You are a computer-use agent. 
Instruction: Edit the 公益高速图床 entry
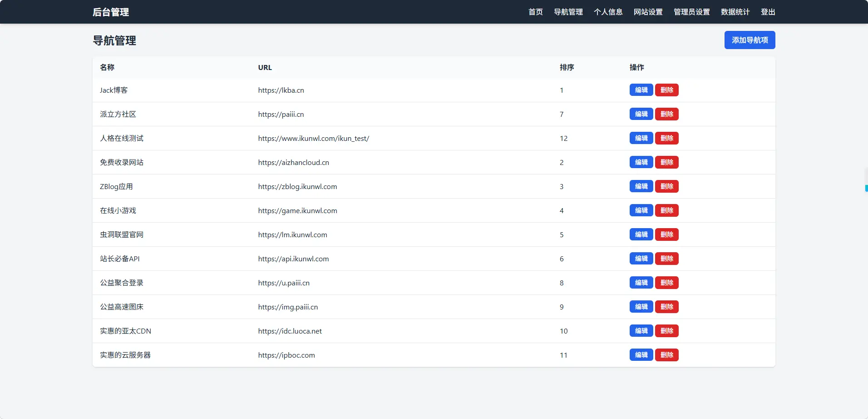pyautogui.click(x=641, y=307)
